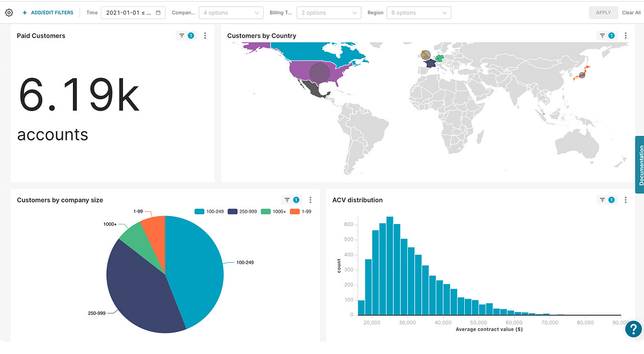Open the help question mark icon
The height and width of the screenshot is (354, 644).
click(x=633, y=329)
